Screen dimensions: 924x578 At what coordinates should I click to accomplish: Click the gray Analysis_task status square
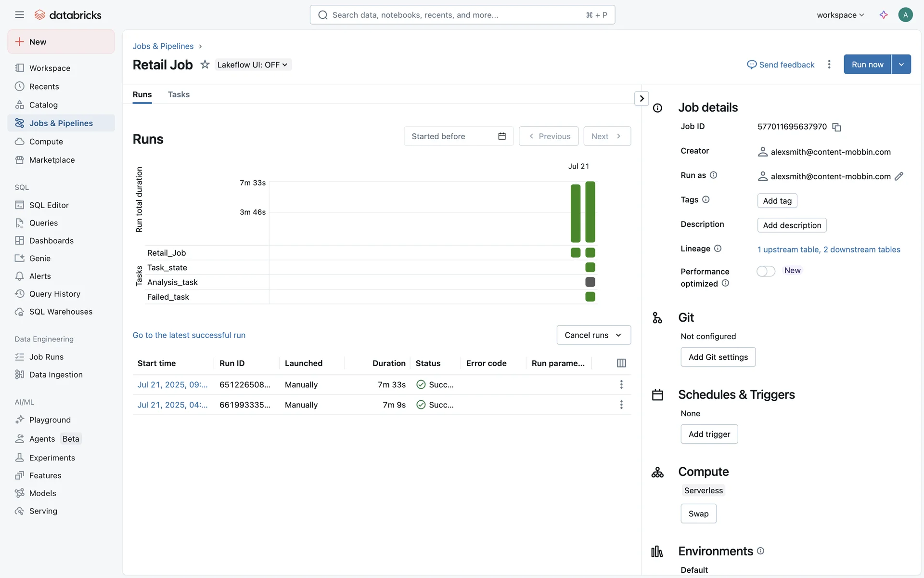590,282
